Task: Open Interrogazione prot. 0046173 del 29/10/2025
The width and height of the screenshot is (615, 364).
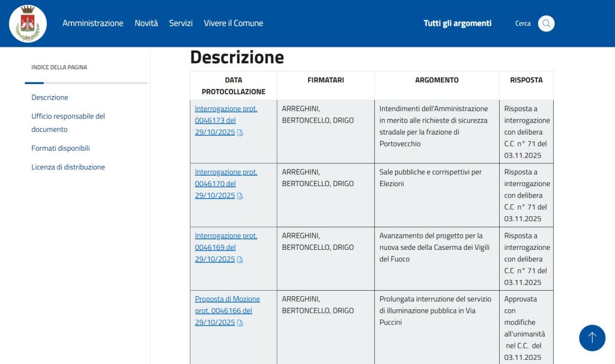Action: click(226, 120)
